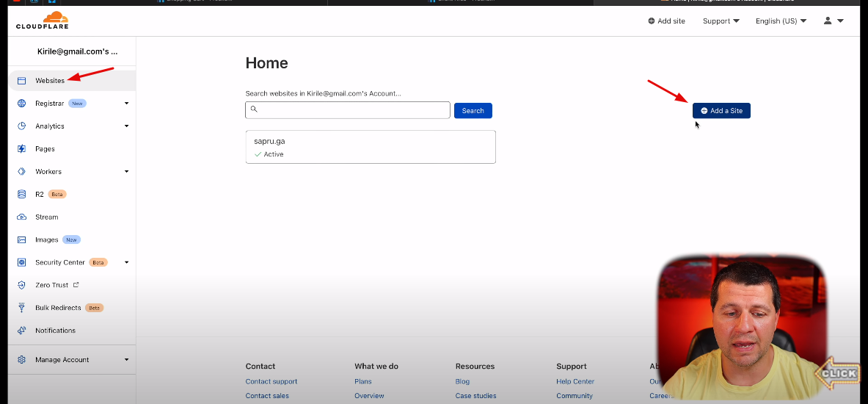Select the Registrar globe icon
Screen dimensions: 868x404
tap(21, 104)
